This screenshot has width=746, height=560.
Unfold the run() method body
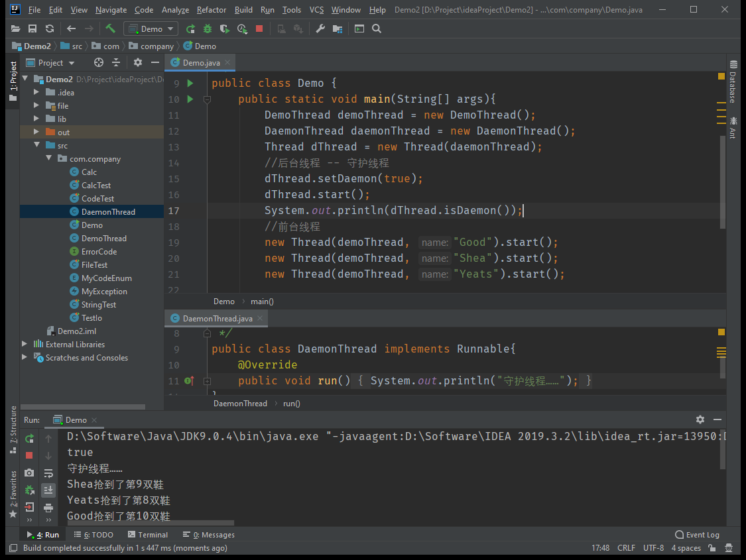coord(207,381)
